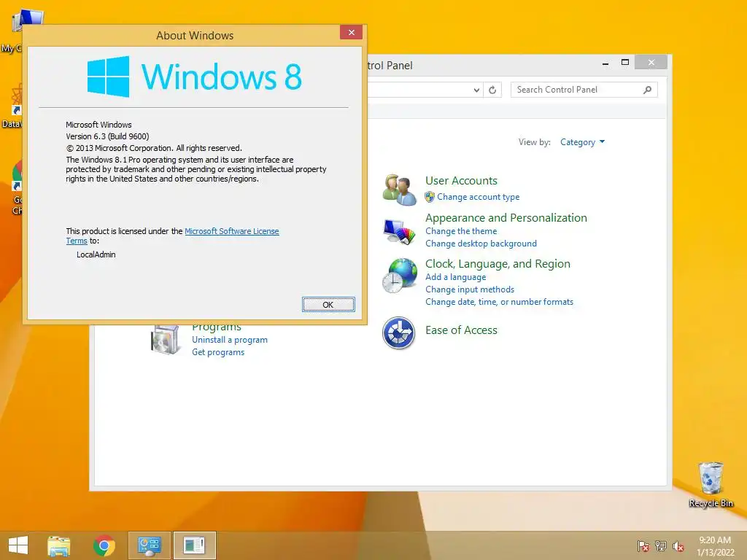Image resolution: width=747 pixels, height=560 pixels.
Task: Click the Terms link in About Windows
Action: [x=76, y=241]
